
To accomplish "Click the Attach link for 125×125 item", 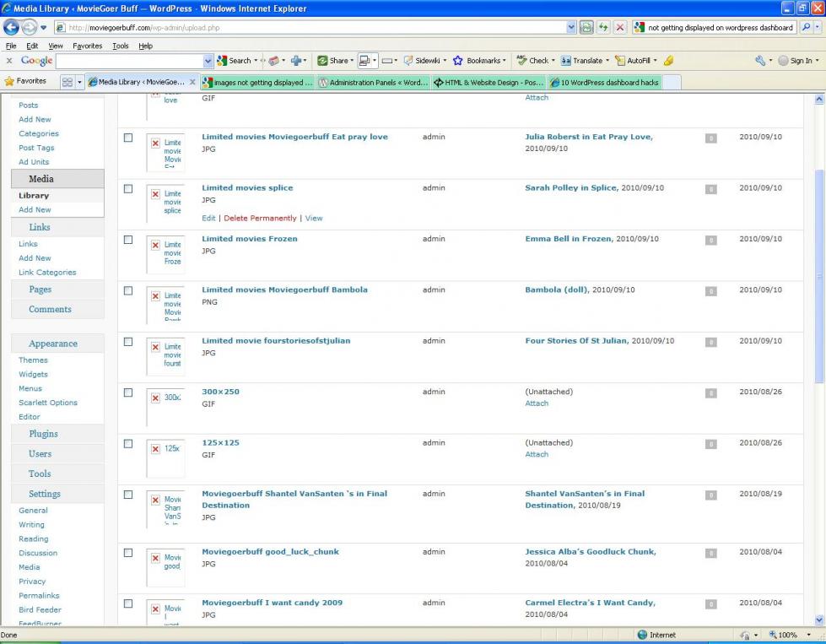I will 537,454.
